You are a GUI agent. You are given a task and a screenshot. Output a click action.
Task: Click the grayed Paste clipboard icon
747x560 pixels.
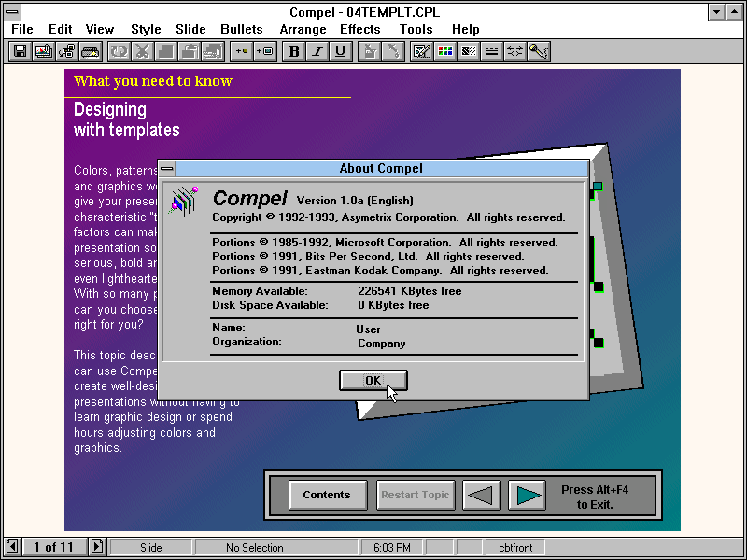coord(190,51)
